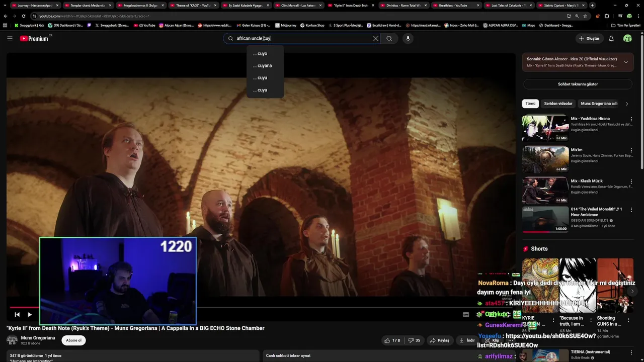Show more filter chips with the arrow
This screenshot has height=362, width=644.
click(x=626, y=104)
